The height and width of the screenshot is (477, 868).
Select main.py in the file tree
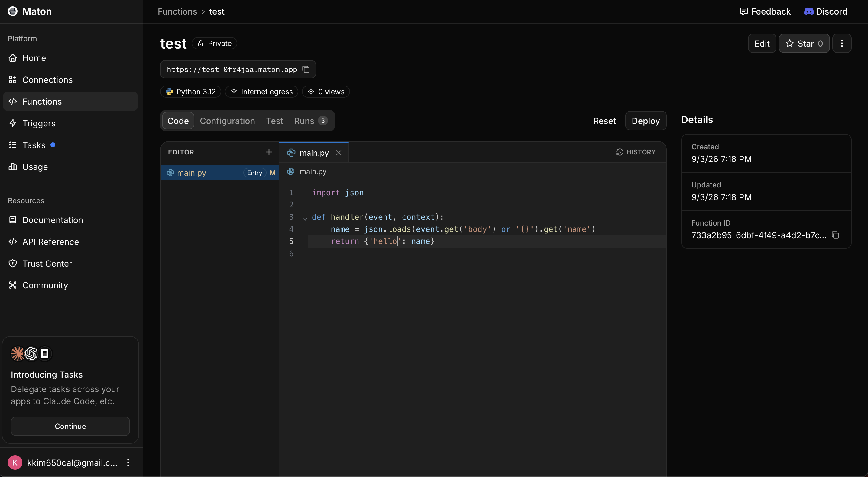[x=220, y=173]
